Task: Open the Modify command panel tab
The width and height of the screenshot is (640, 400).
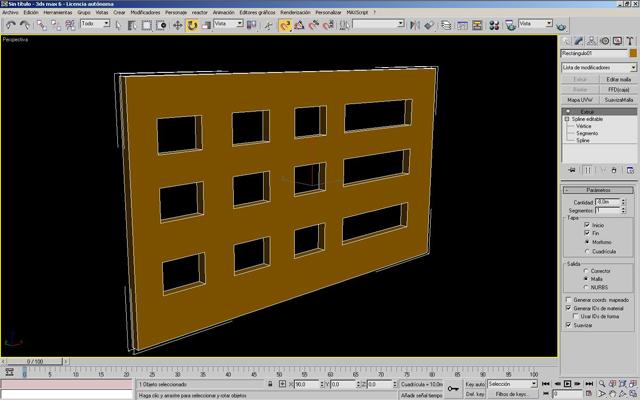Action: tap(578, 41)
